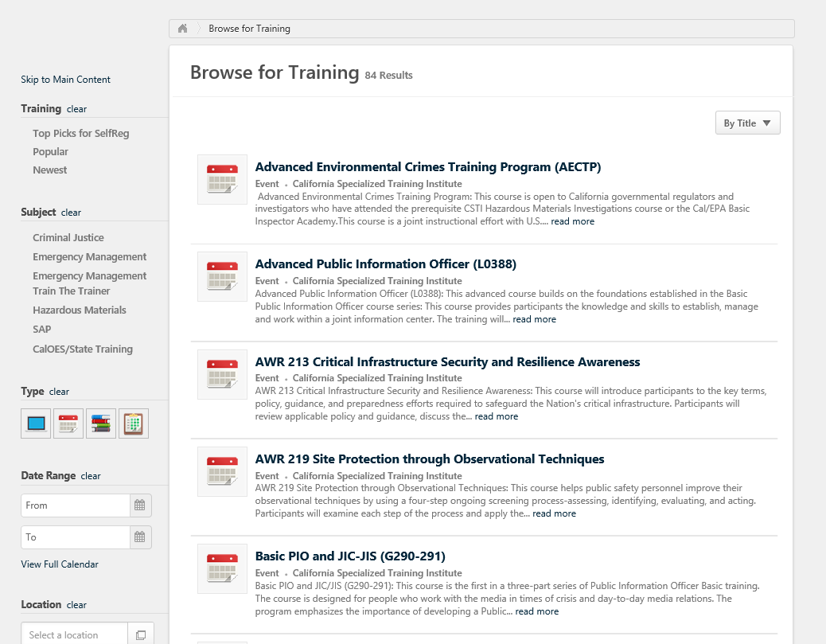
Task: Click the home icon in the breadcrumb
Action: click(x=182, y=28)
